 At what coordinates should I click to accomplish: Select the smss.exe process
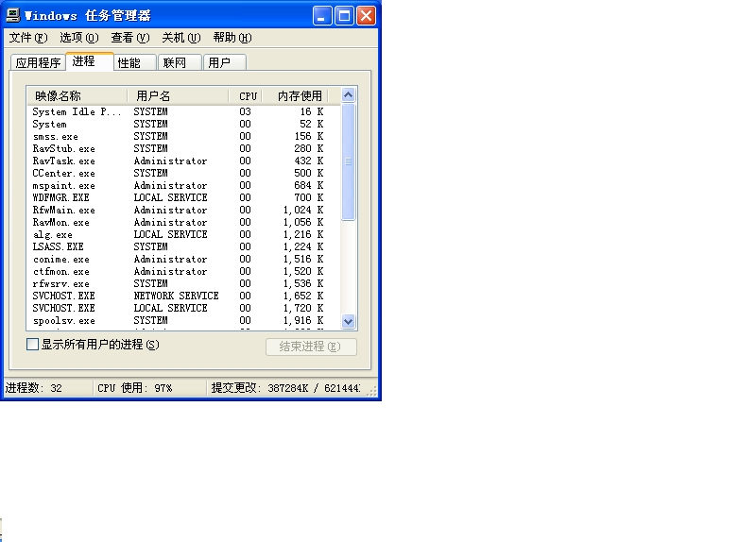(183, 136)
